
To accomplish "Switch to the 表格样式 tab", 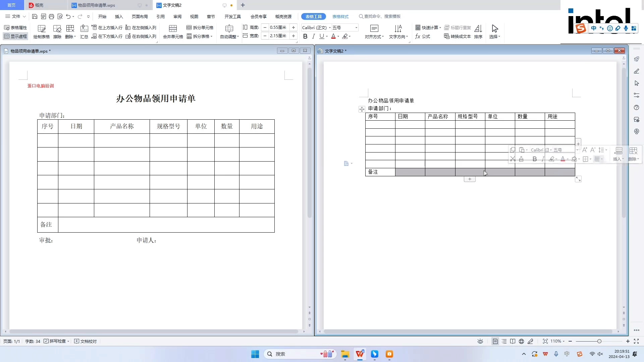I will [340, 16].
